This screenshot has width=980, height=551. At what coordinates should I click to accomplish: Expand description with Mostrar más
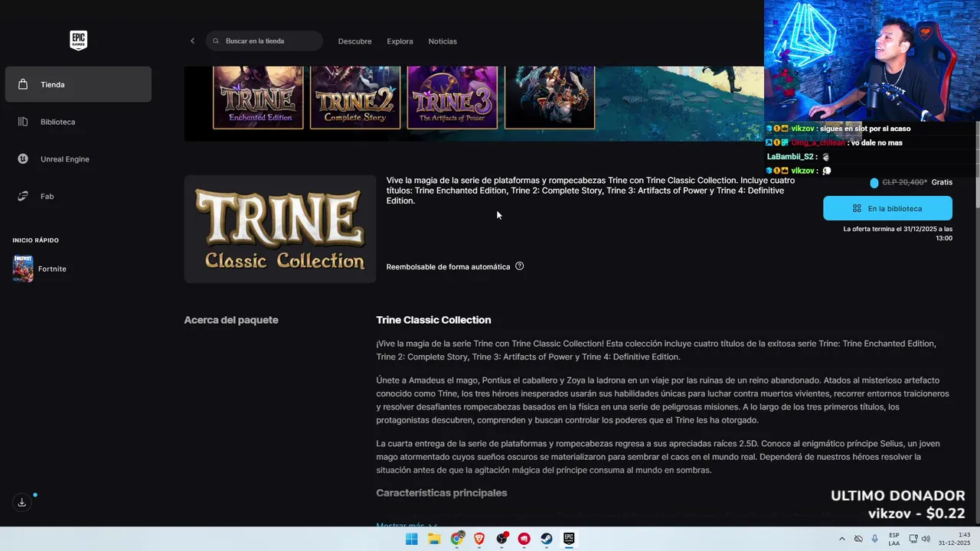pyautogui.click(x=407, y=525)
